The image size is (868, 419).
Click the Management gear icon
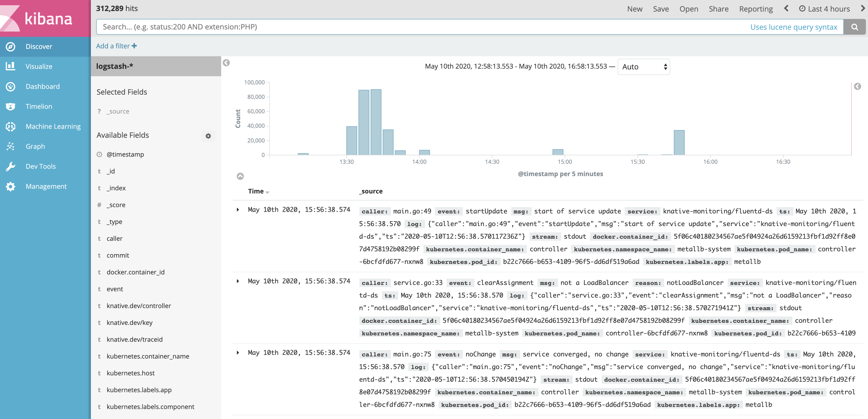(x=11, y=186)
